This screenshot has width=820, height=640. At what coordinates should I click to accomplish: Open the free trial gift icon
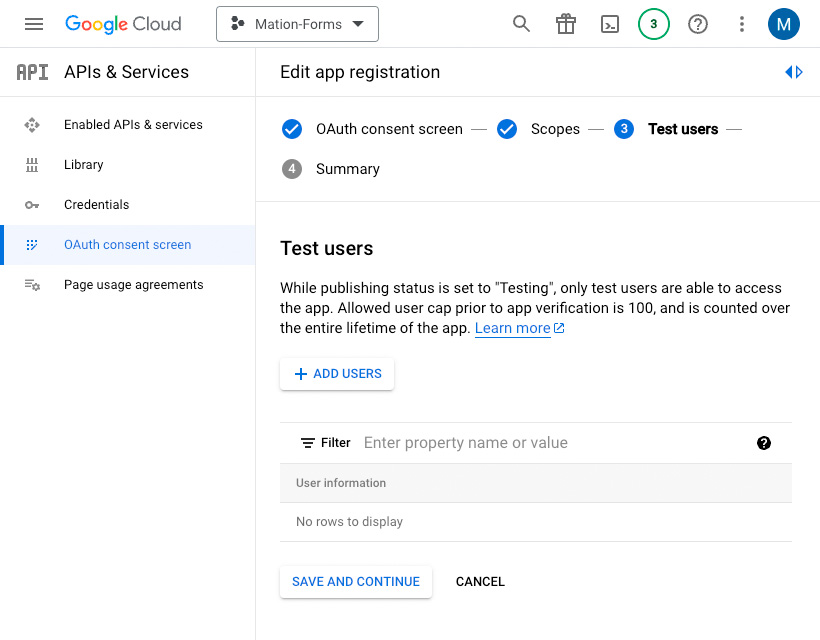(x=565, y=24)
